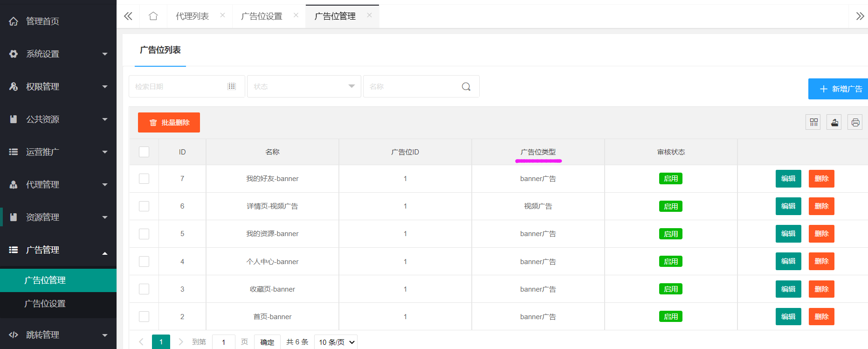Toggle the select-all header checkbox

point(144,152)
